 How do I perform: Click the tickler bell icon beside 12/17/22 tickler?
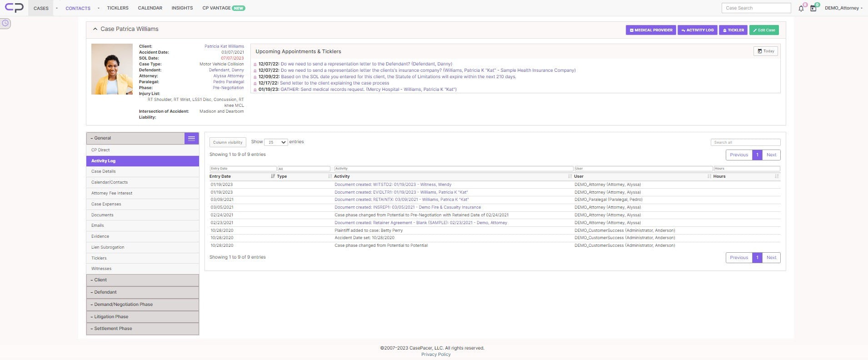(x=255, y=83)
